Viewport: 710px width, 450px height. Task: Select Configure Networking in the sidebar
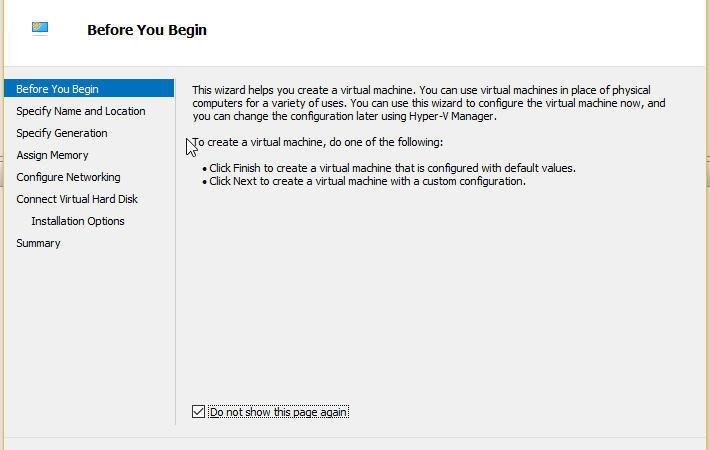tap(68, 177)
